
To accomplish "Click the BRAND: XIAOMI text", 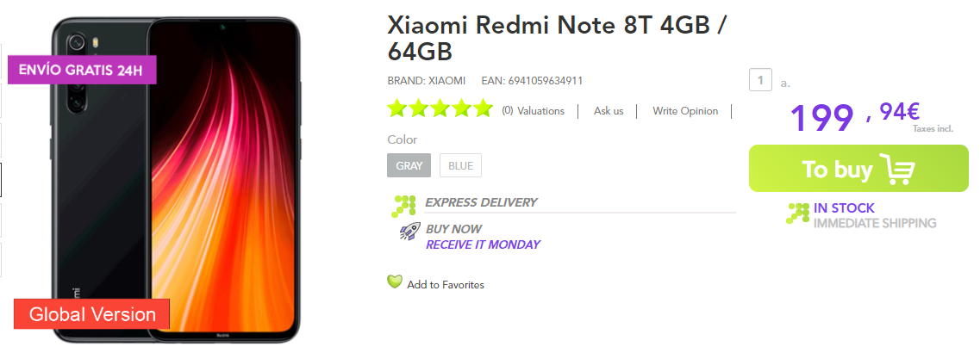I will point(427,81).
